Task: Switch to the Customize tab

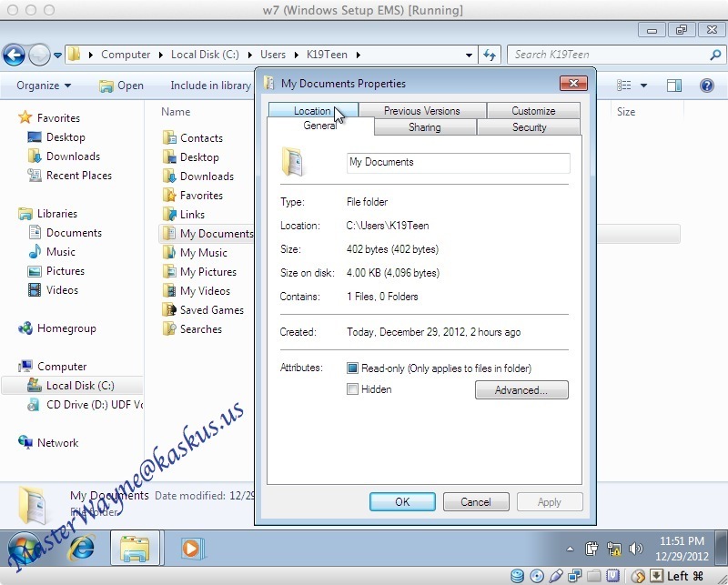Action: coord(533,111)
